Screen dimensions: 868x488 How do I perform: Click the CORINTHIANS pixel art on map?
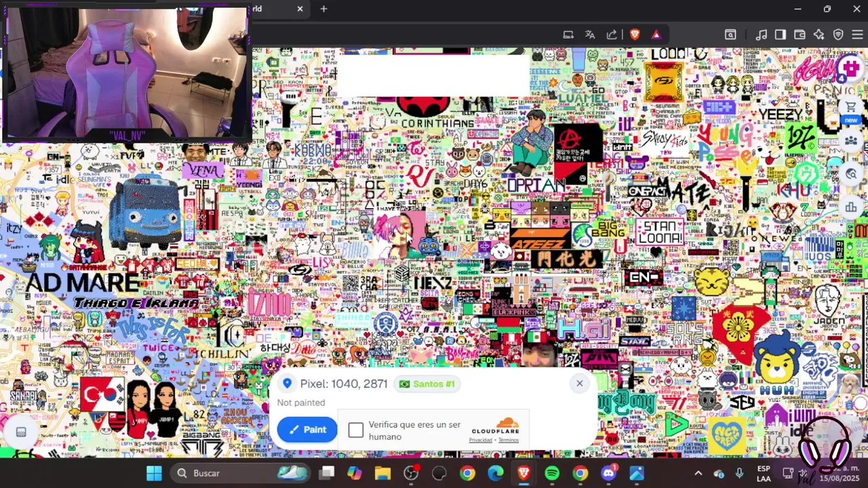click(x=437, y=123)
